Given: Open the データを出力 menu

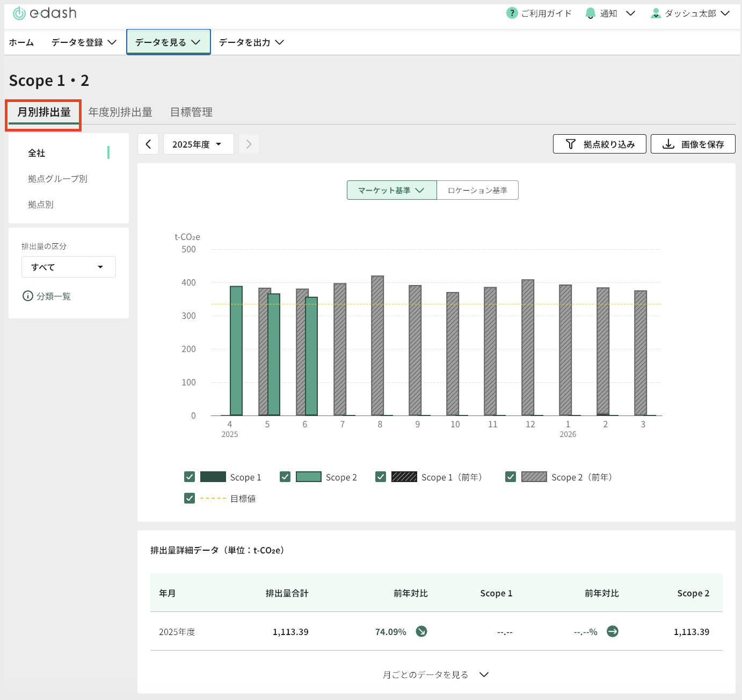Looking at the screenshot, I should tap(251, 42).
